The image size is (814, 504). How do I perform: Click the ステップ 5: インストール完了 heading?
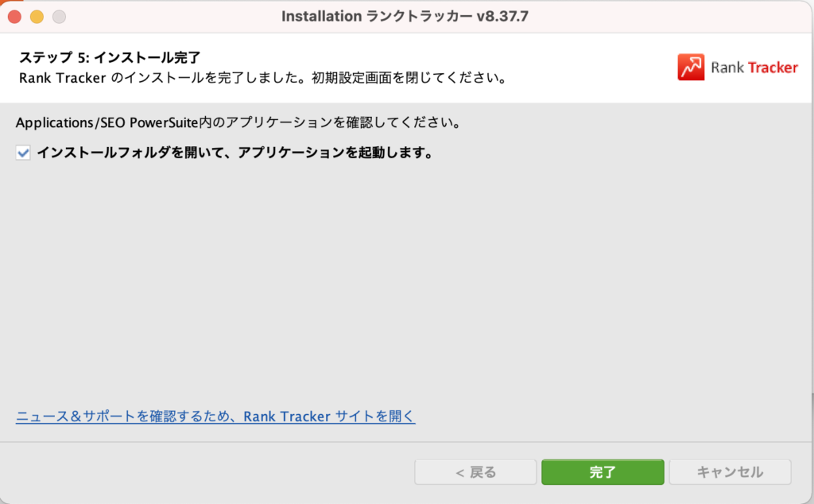(110, 57)
